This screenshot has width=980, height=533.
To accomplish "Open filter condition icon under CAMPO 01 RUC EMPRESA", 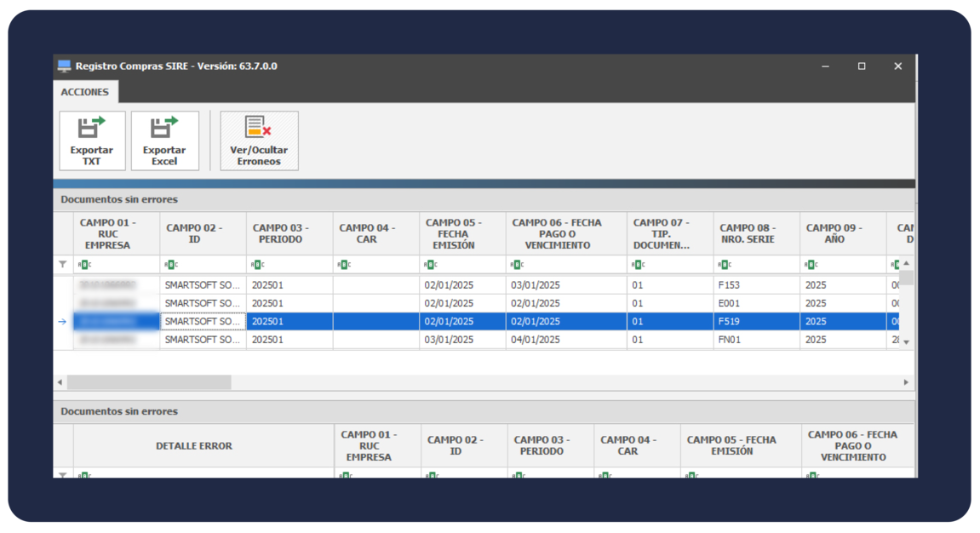I will coord(84,265).
